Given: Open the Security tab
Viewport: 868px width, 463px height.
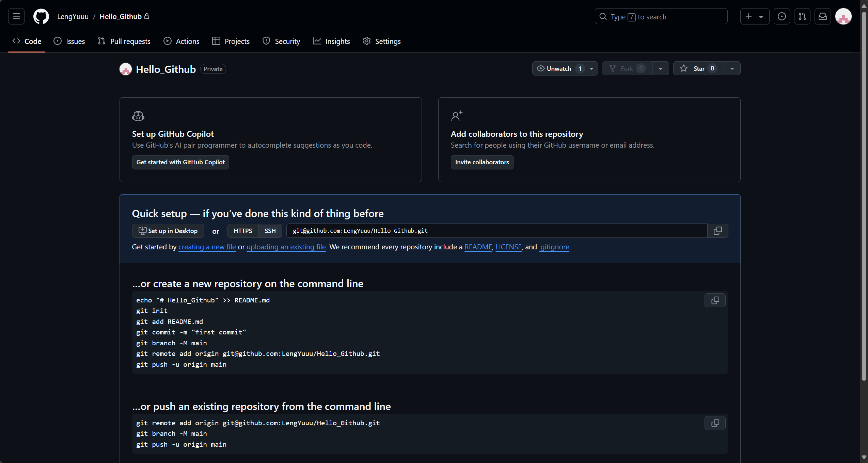Looking at the screenshot, I should pos(281,41).
